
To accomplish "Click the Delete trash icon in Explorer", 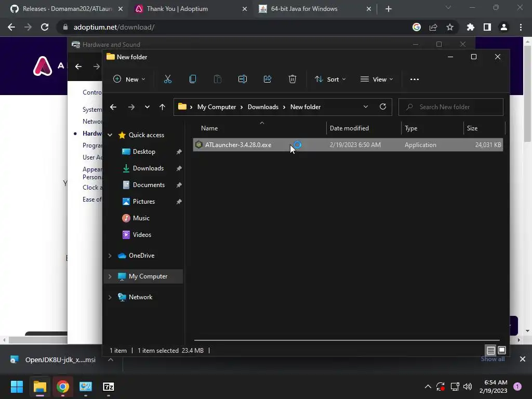I will coord(292,79).
